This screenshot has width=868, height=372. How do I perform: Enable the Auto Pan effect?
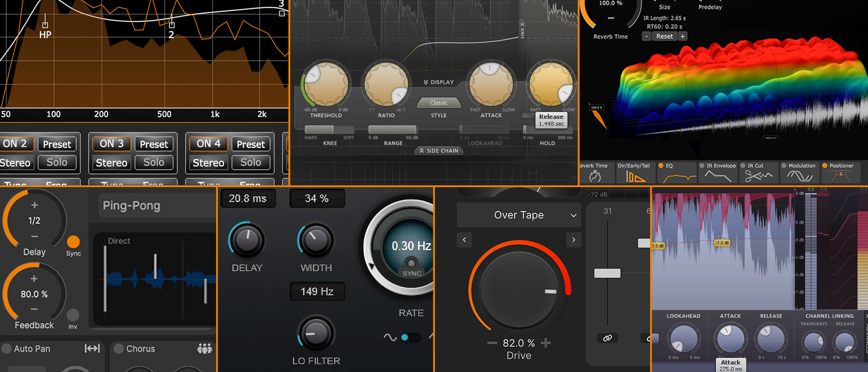tap(7, 348)
